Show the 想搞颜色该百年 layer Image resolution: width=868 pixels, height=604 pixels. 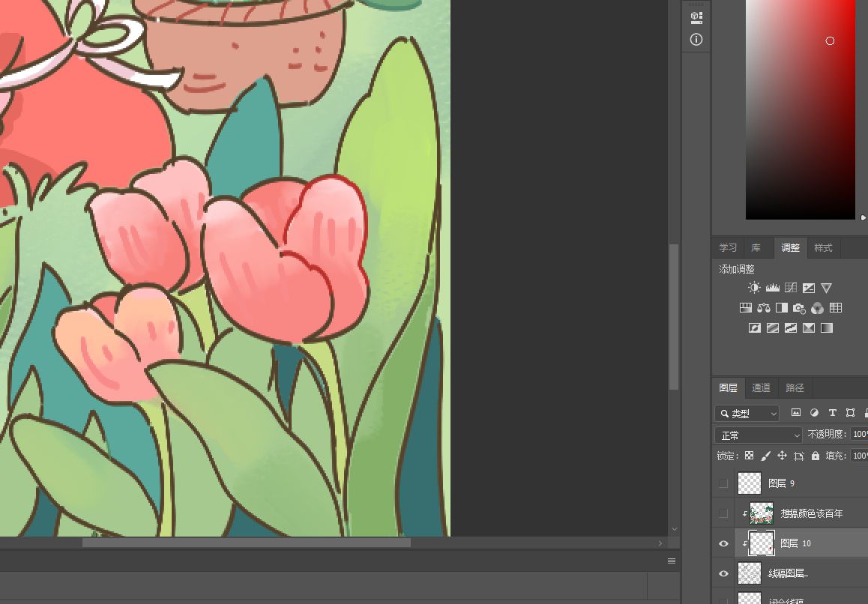click(723, 513)
